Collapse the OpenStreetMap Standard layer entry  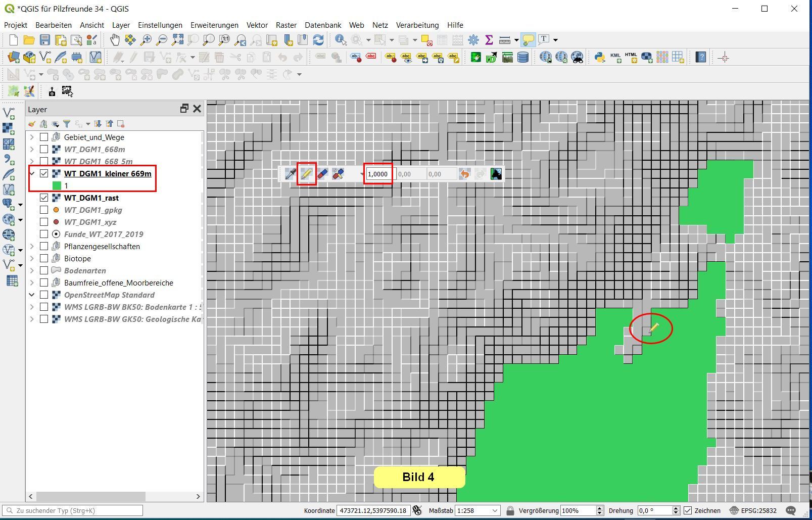click(32, 295)
